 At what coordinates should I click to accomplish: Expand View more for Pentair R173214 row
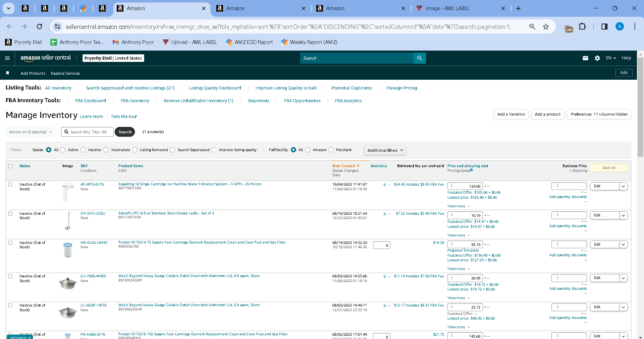pos(459,269)
